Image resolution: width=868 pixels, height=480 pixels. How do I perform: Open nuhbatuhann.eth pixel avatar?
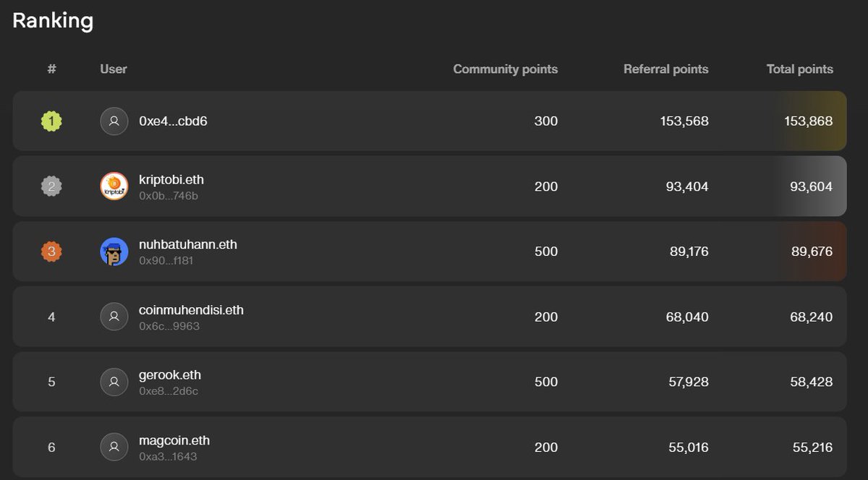(114, 252)
